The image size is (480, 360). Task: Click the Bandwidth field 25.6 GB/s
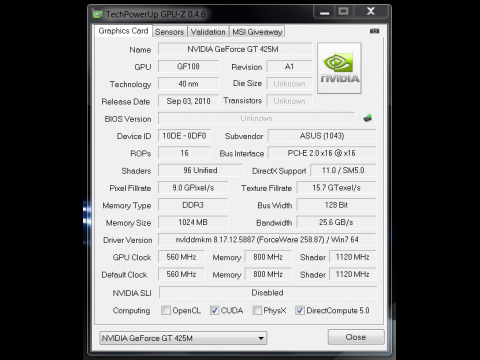336,222
